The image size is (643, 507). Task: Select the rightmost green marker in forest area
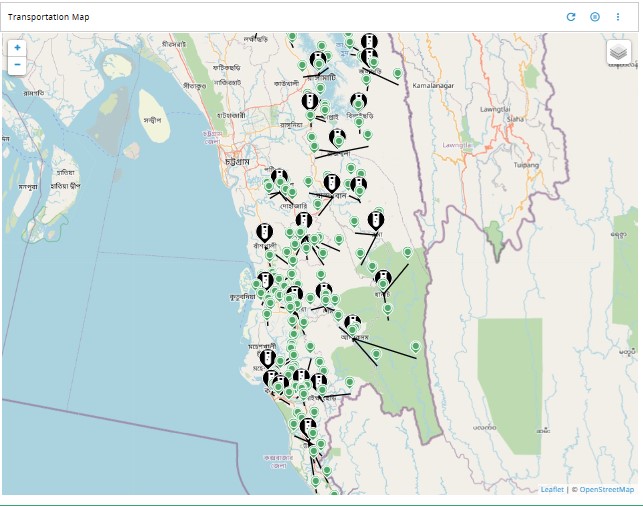point(415,346)
